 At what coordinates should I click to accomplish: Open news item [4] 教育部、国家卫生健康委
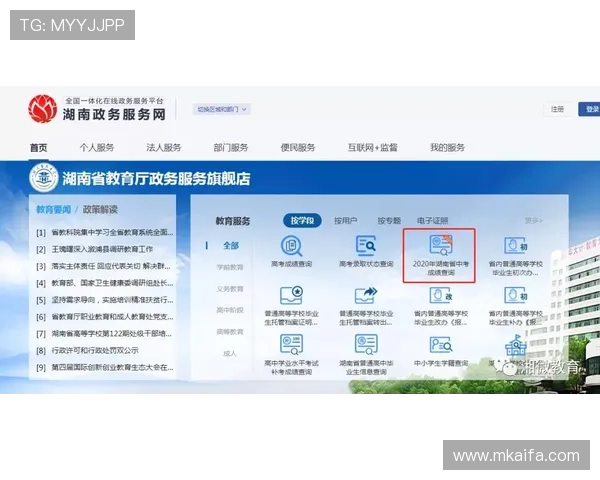point(105,283)
